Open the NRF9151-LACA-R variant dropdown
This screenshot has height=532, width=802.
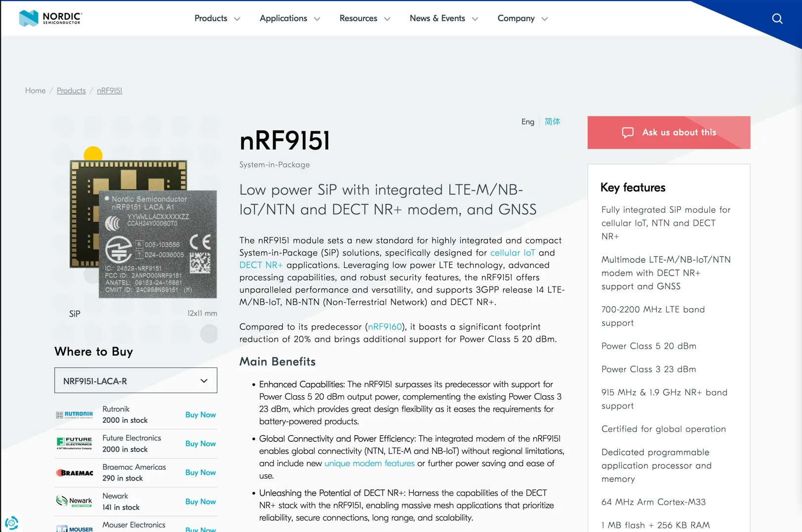point(136,381)
